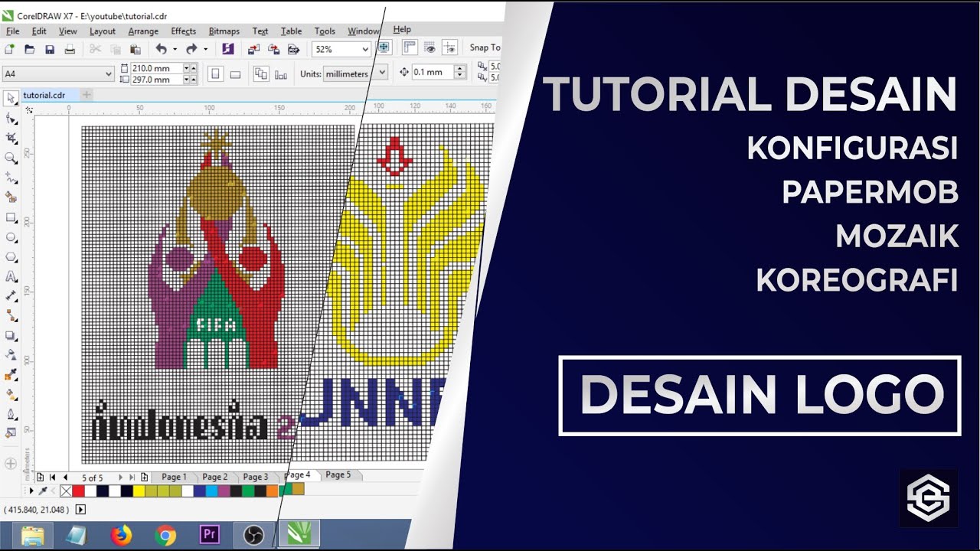The width and height of the screenshot is (980, 551).
Task: Select the Shape tool in the toolbox
Action: coord(11,119)
